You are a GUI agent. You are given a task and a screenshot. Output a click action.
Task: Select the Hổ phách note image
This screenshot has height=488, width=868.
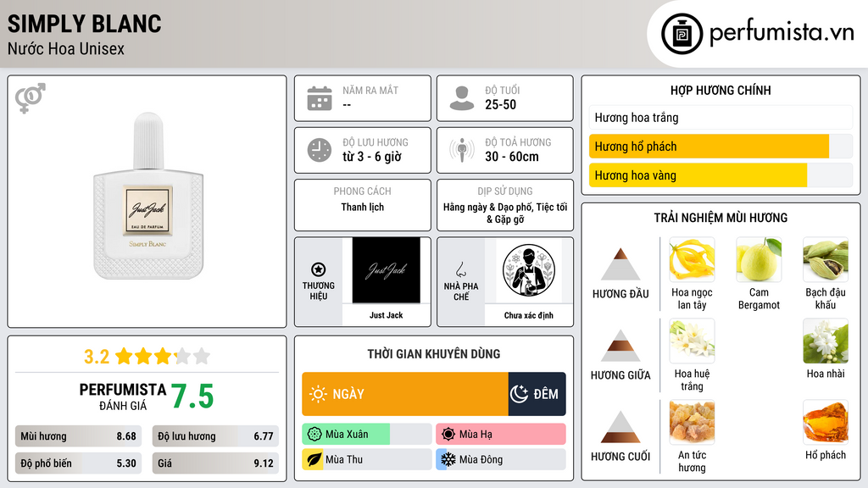826,422
